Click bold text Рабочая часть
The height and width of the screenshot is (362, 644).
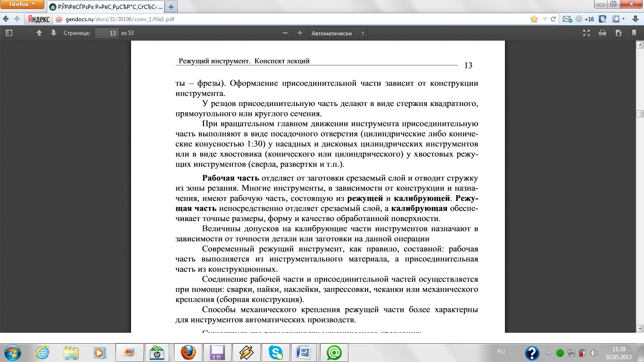point(231,178)
